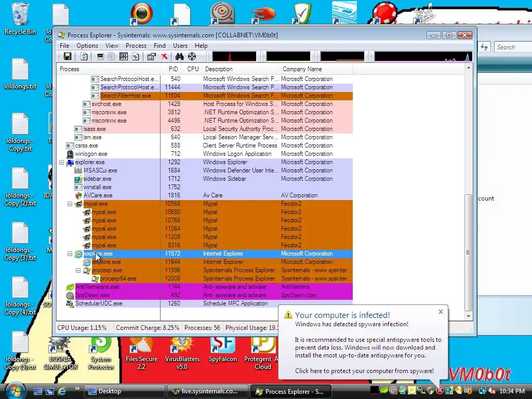Click the crosshair Find Window's Process icon
Screen dimensions: 532x399
(192, 57)
